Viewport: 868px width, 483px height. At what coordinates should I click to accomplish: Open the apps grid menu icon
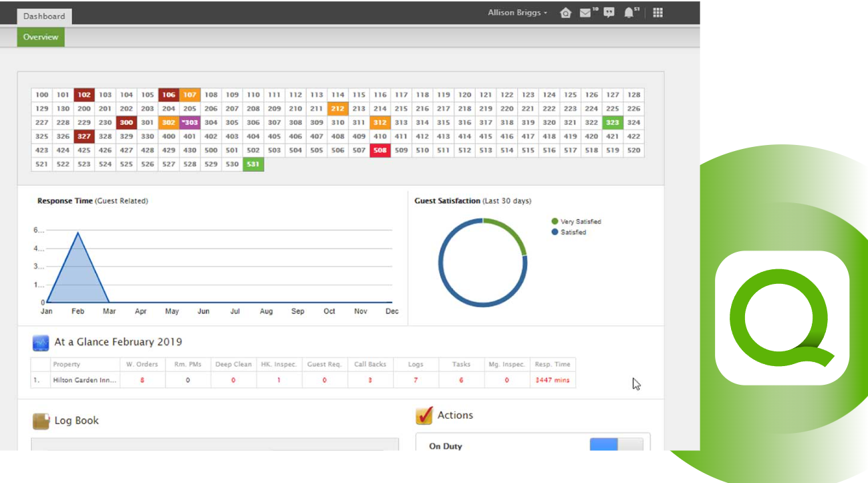click(658, 13)
